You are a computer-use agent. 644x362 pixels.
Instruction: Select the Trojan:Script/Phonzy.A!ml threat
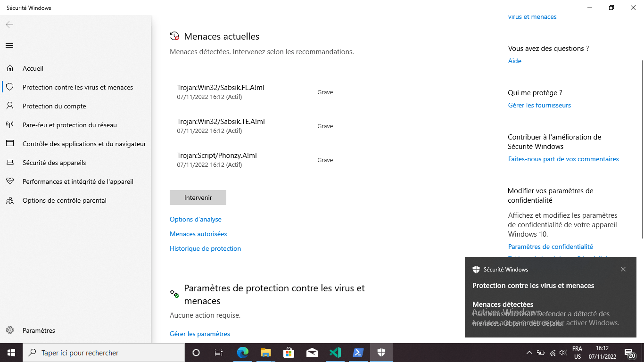[x=255, y=160]
